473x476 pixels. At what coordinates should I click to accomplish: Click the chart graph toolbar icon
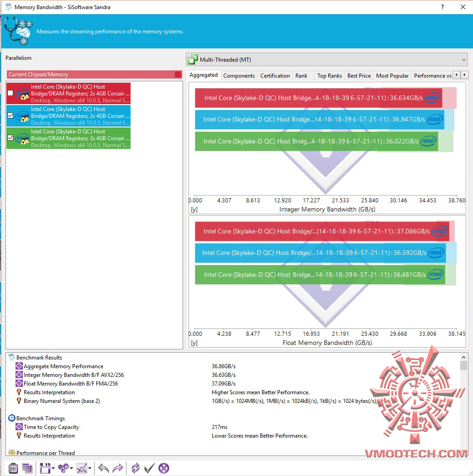(82, 468)
